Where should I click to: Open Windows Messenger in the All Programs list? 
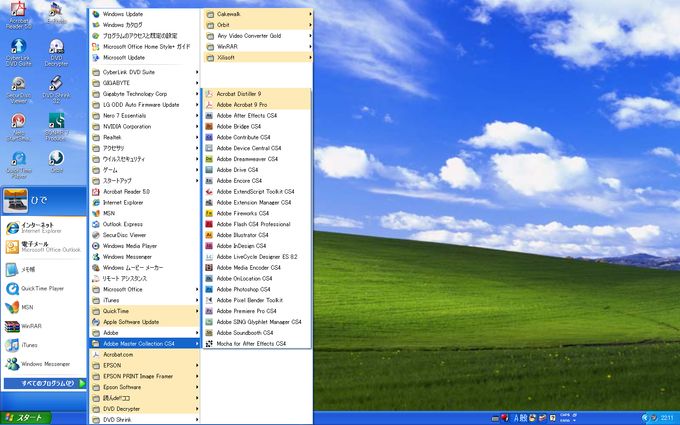[x=144, y=257]
